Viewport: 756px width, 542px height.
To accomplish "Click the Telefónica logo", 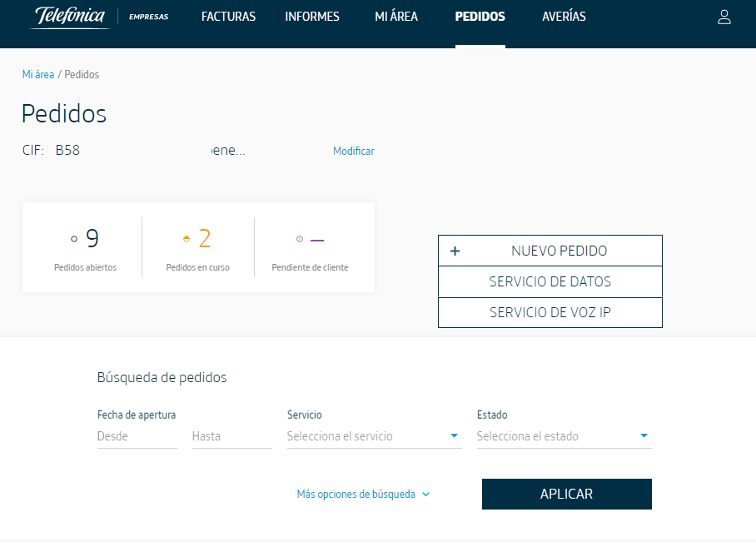I will 69,16.
